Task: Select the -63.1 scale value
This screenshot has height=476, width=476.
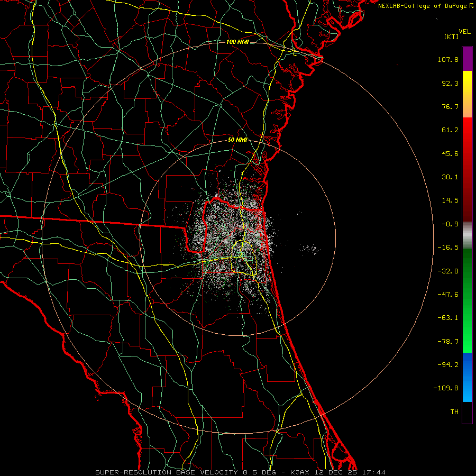Action: tap(448, 318)
